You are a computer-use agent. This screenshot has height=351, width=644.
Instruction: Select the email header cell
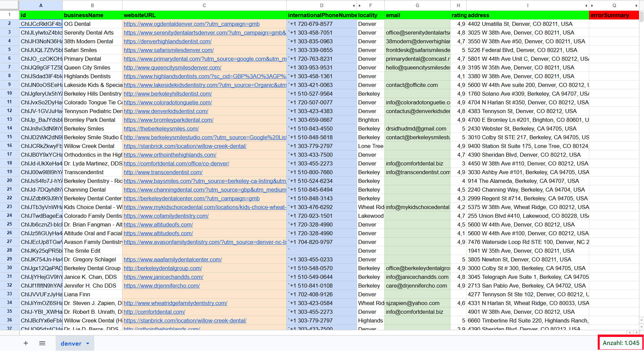(x=417, y=15)
